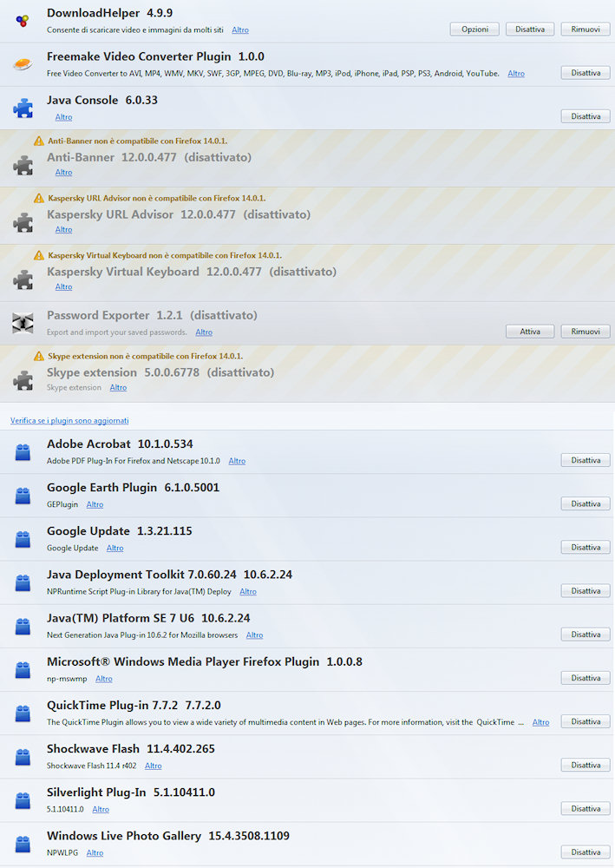Click the Kaspersky Virtual Keyboard warning triangle
This screenshot has height=868, width=615.
[39, 255]
